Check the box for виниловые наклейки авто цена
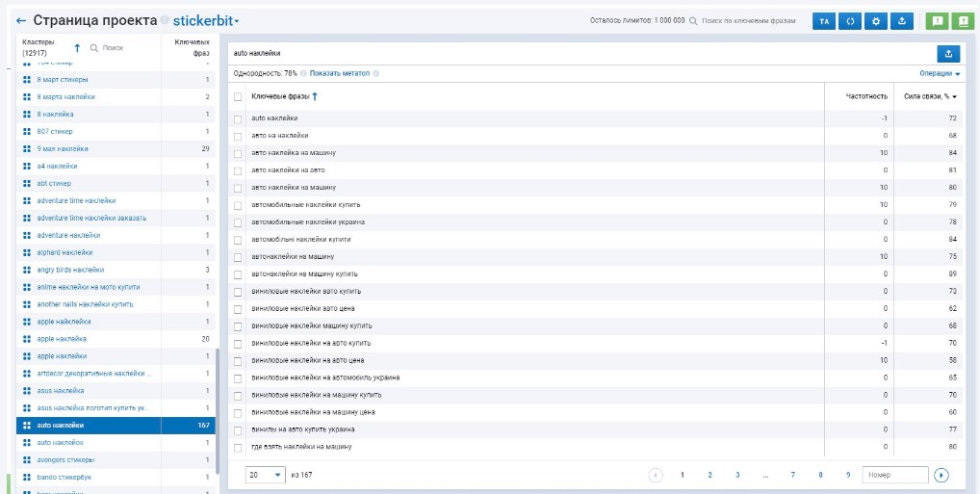Image resolution: width=980 pixels, height=494 pixels. [238, 309]
